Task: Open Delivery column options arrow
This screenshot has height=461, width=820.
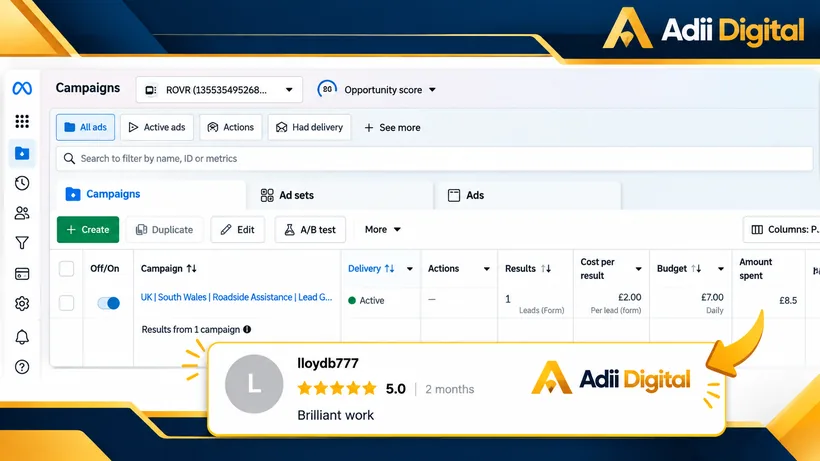Action: coord(410,269)
